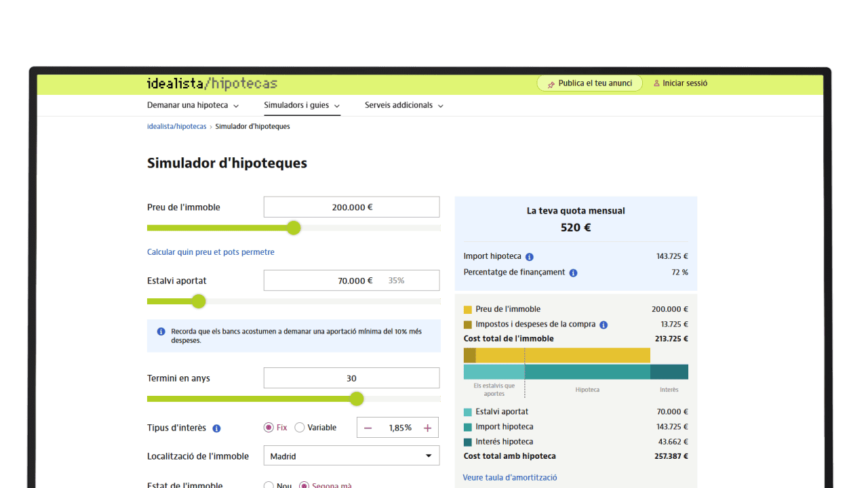Screen dimensions: 868x488
Task: Select Nou as property state
Action: pyautogui.click(x=269, y=485)
